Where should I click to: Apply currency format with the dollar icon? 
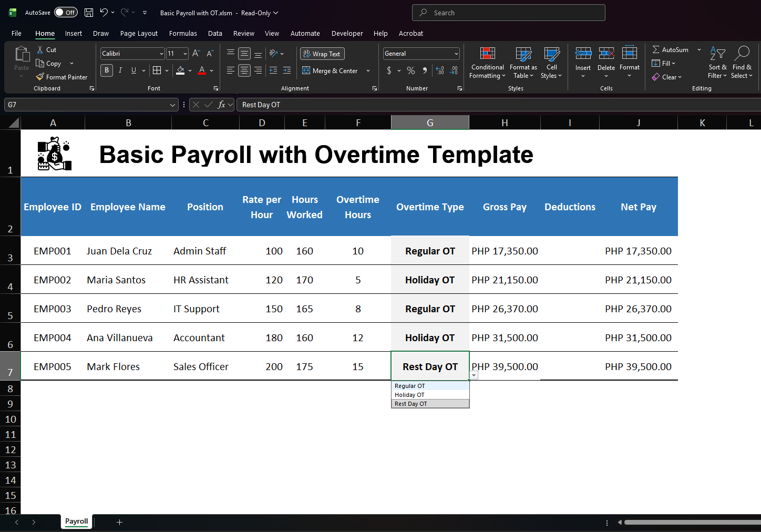click(389, 70)
